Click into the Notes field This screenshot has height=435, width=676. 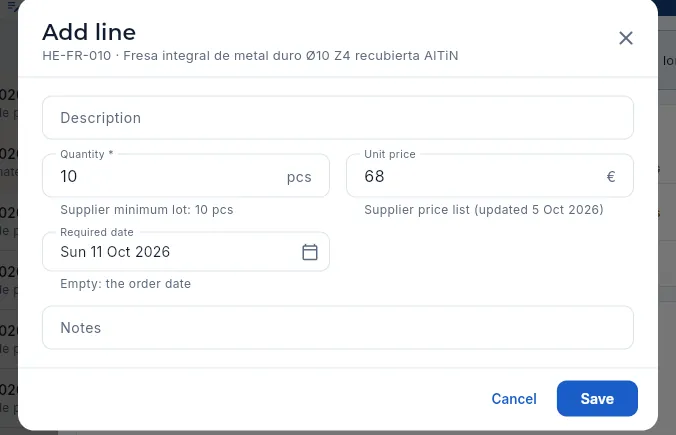coord(338,328)
